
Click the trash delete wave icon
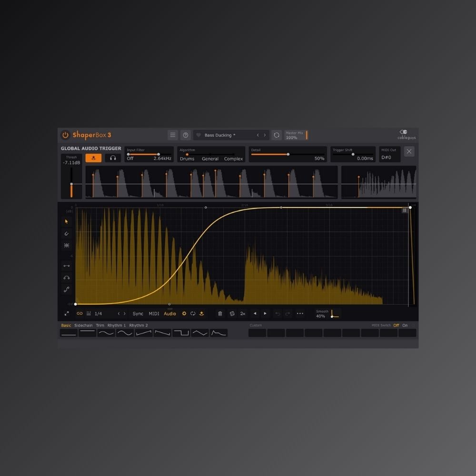point(220,314)
